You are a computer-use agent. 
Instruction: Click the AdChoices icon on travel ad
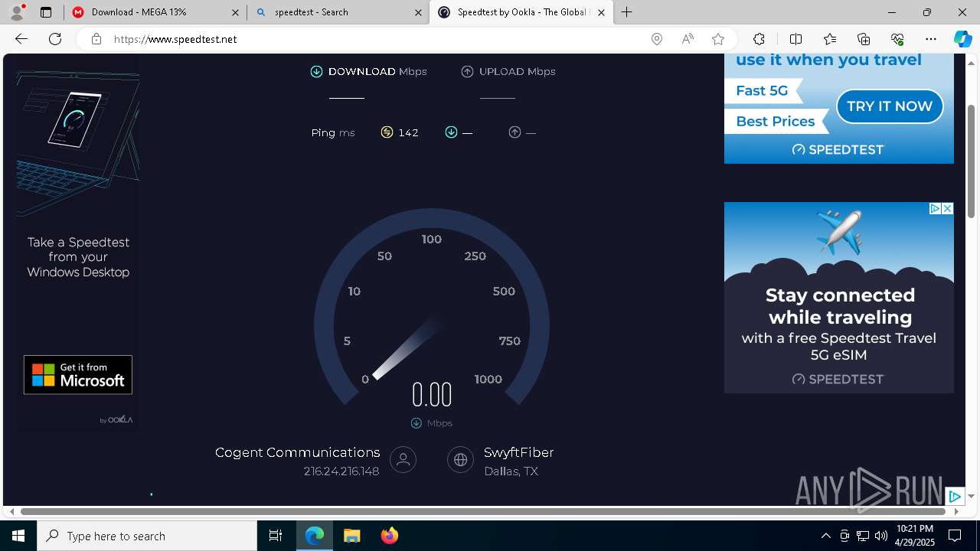[935, 208]
